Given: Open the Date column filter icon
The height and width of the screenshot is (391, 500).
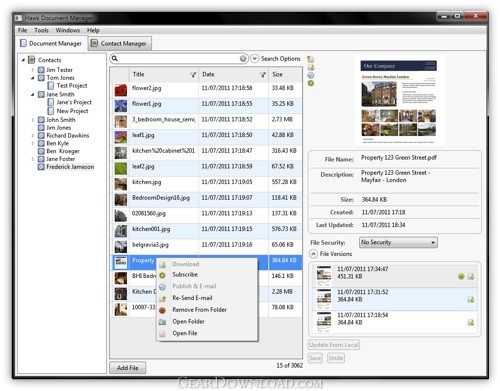Looking at the screenshot, I should 263,75.
